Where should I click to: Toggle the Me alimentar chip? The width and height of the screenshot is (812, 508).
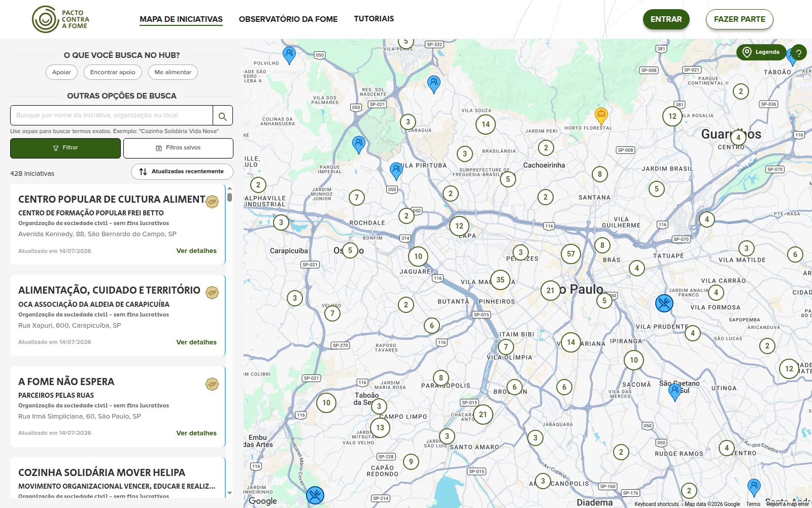(173, 72)
